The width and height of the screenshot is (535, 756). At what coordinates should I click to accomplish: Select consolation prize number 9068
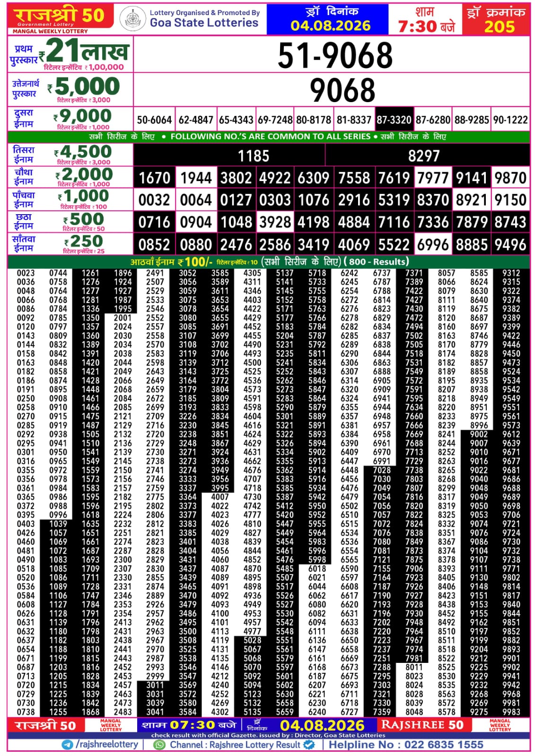pos(342,90)
